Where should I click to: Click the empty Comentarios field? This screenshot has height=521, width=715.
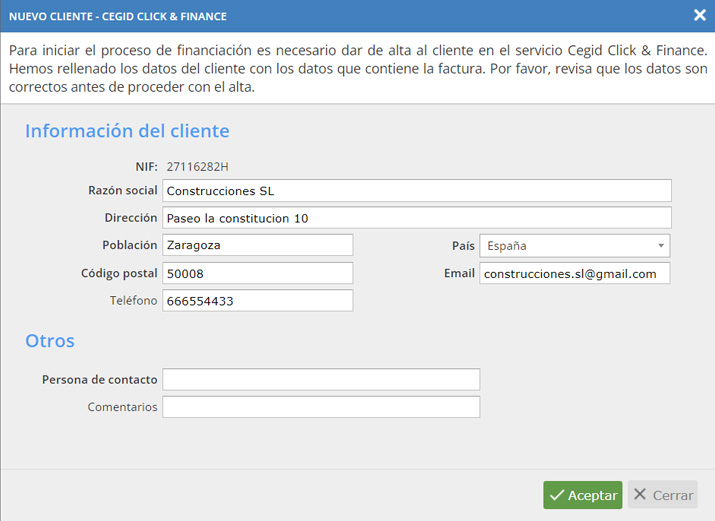(321, 407)
